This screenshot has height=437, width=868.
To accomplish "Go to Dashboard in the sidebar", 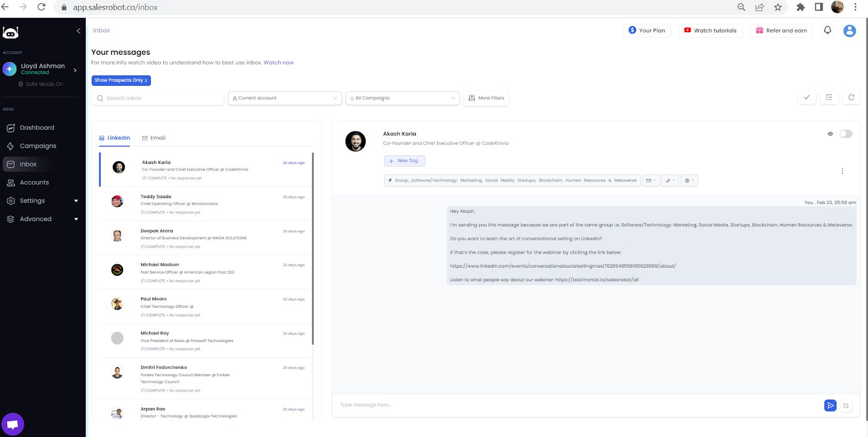I will point(37,128).
